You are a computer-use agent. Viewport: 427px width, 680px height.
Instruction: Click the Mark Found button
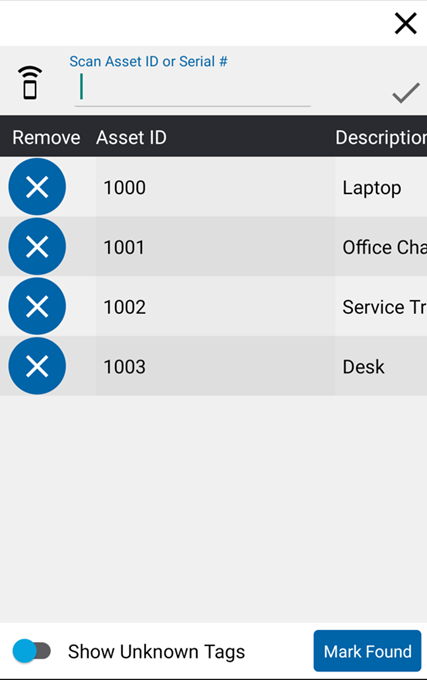[368, 651]
